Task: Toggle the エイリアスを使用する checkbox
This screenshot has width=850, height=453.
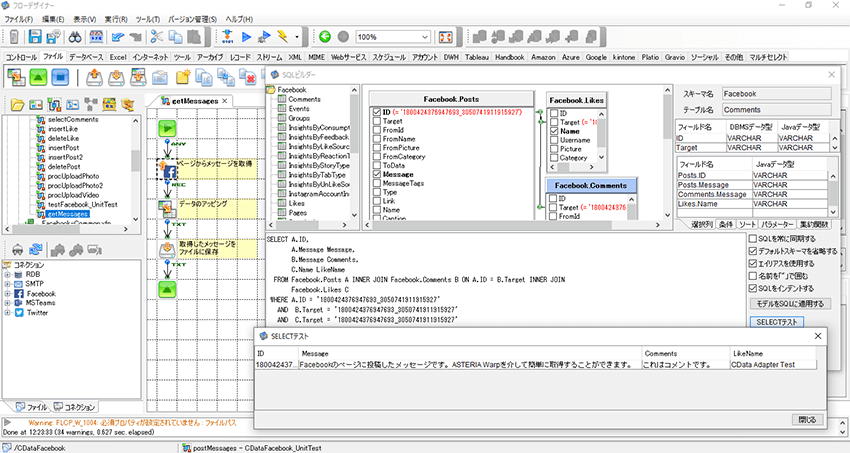Action: 752,263
